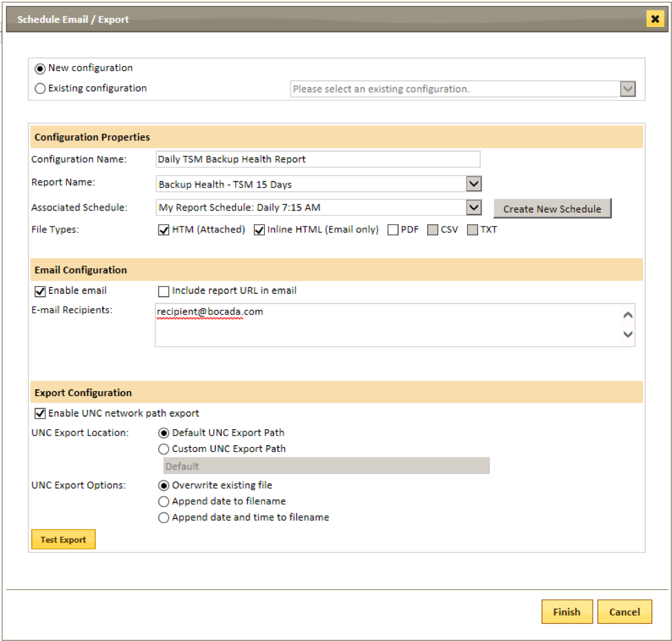Select Custom UNC Export Path
Screen dimensions: 672x641
click(x=164, y=448)
